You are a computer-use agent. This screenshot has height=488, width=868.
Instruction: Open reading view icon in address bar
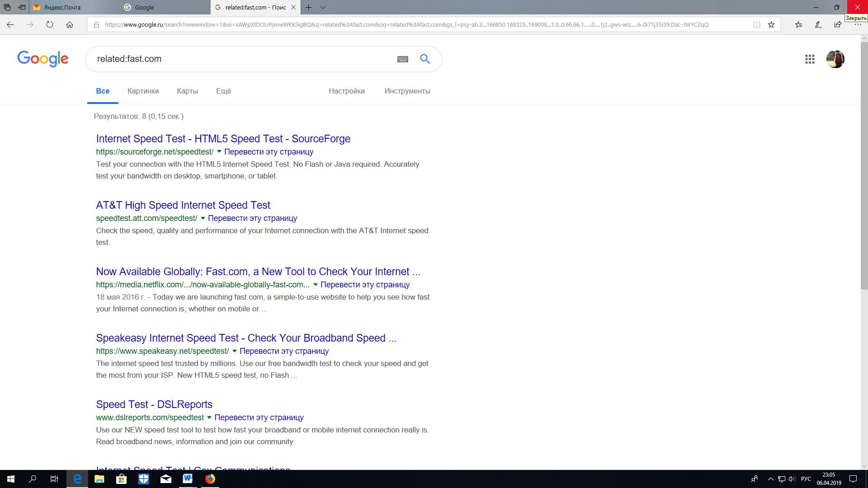click(756, 25)
